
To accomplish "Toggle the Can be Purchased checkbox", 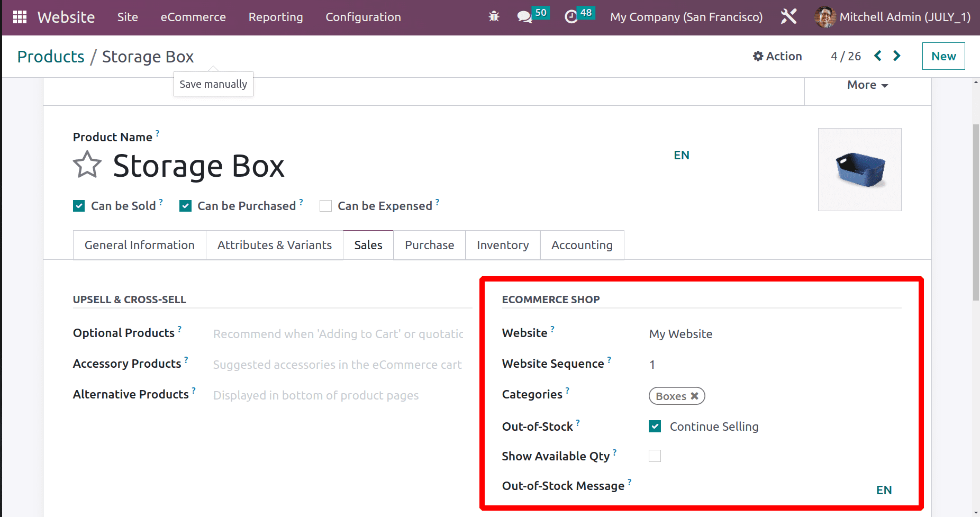I will coord(185,206).
